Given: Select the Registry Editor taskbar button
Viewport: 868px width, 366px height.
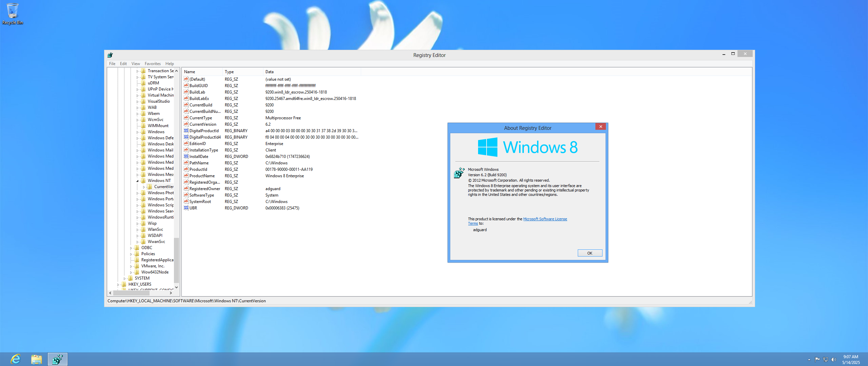Looking at the screenshot, I should pyautogui.click(x=57, y=359).
